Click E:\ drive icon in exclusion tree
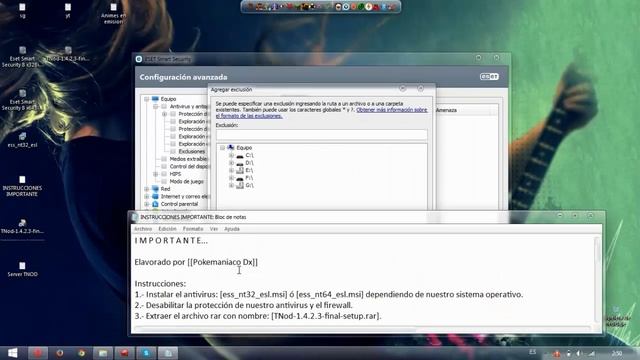 (240, 170)
